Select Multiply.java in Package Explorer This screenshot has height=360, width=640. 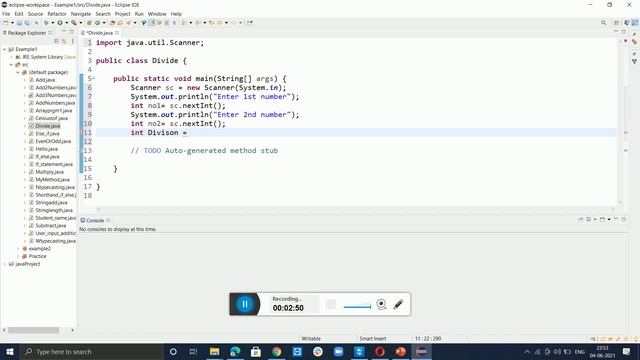point(49,172)
